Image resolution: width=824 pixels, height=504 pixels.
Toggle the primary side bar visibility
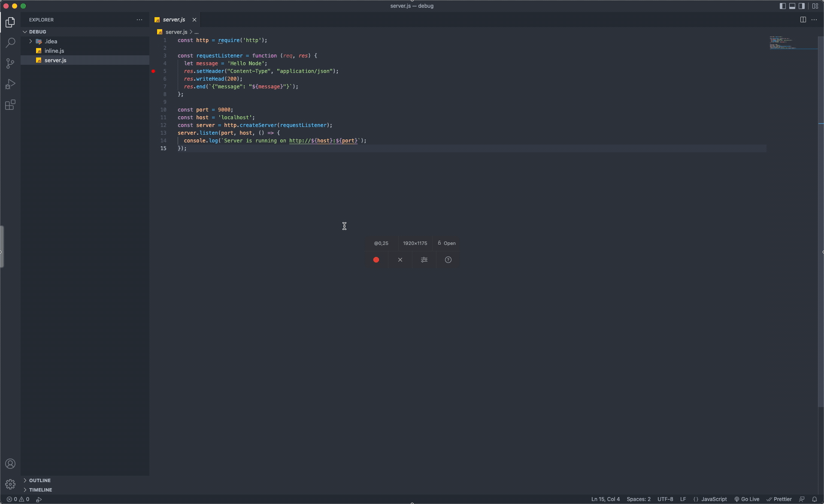click(782, 6)
